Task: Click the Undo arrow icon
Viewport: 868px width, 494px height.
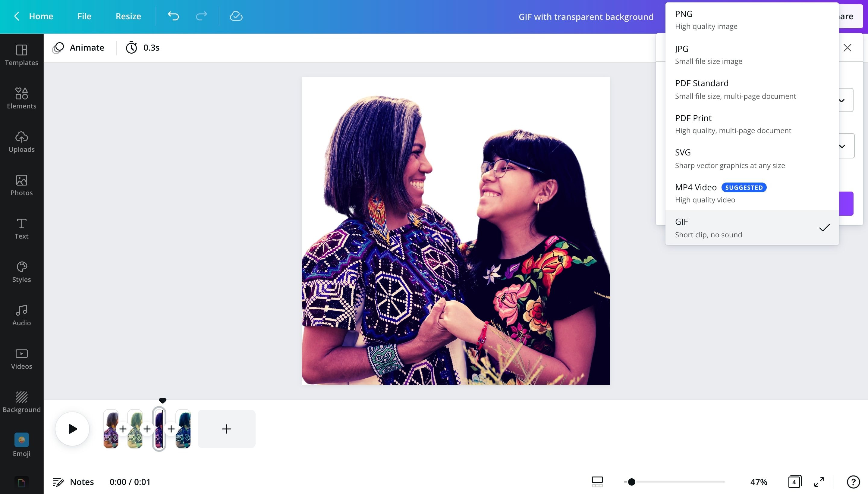Action: 174,16
